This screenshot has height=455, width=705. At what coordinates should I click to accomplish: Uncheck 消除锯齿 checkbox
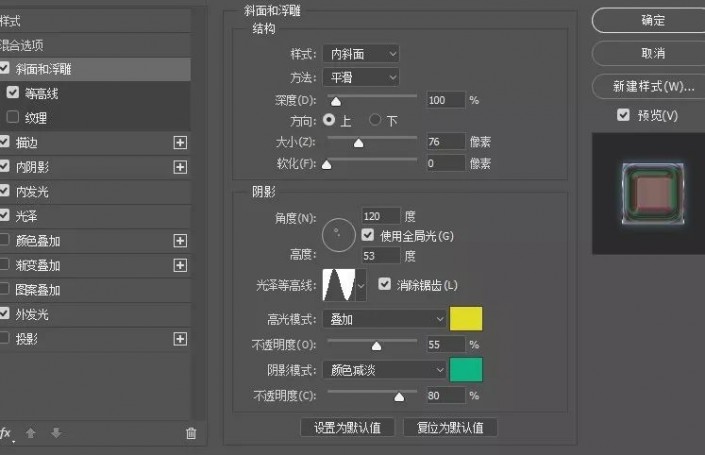(x=384, y=284)
